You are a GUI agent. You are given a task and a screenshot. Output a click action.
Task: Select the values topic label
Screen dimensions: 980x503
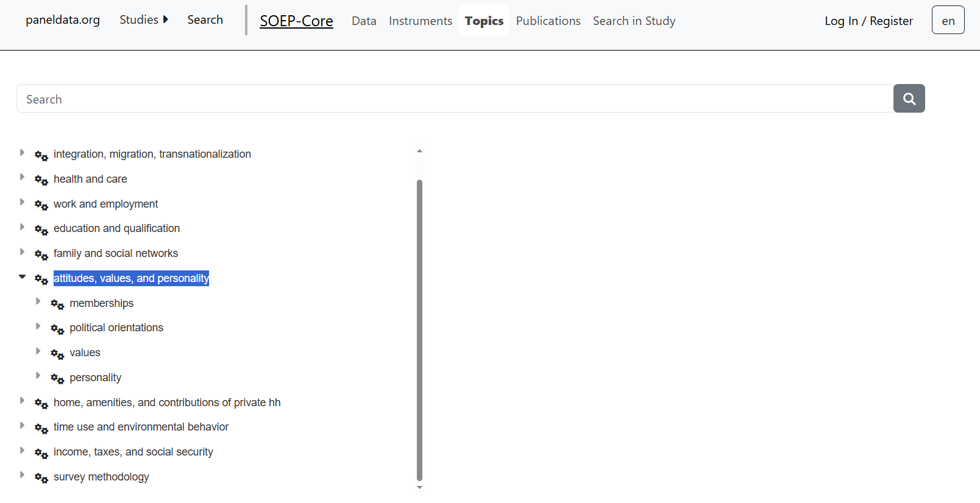(x=85, y=353)
